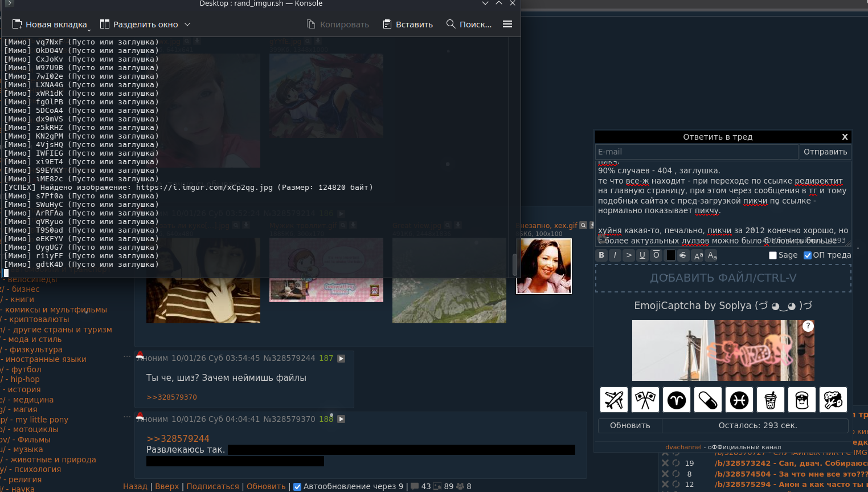Enable the Sage checkbox

click(773, 255)
